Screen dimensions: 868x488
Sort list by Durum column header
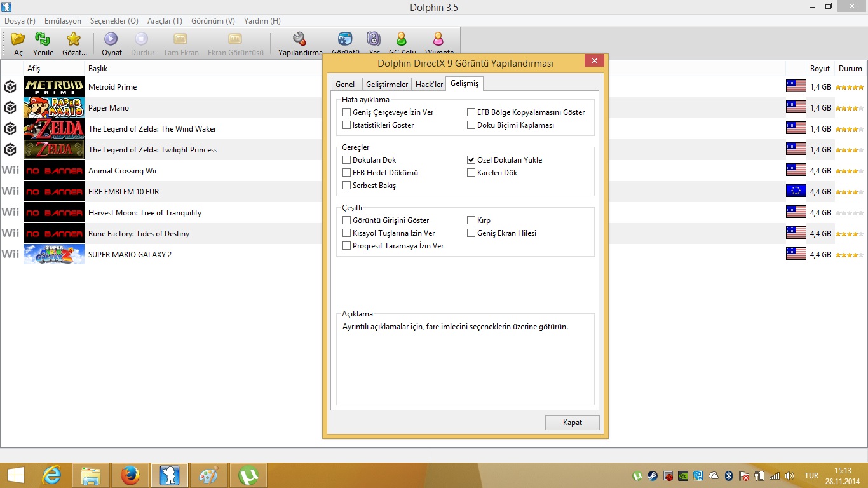tap(850, 69)
